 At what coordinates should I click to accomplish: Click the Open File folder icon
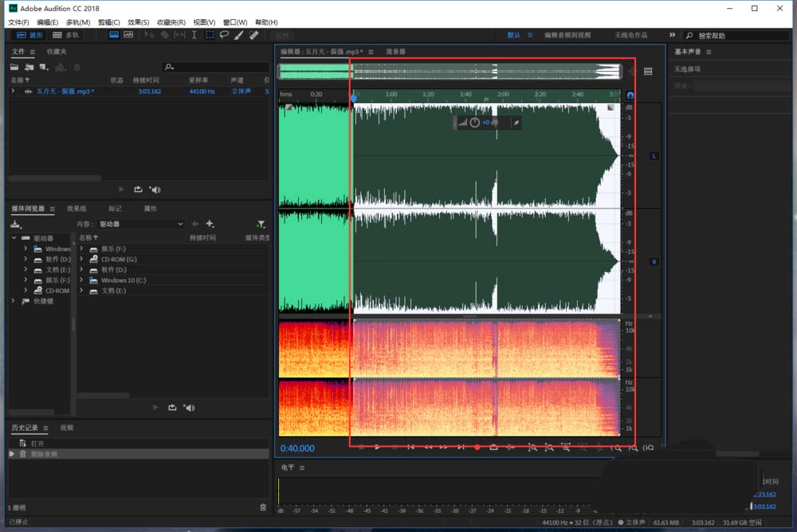tap(14, 67)
